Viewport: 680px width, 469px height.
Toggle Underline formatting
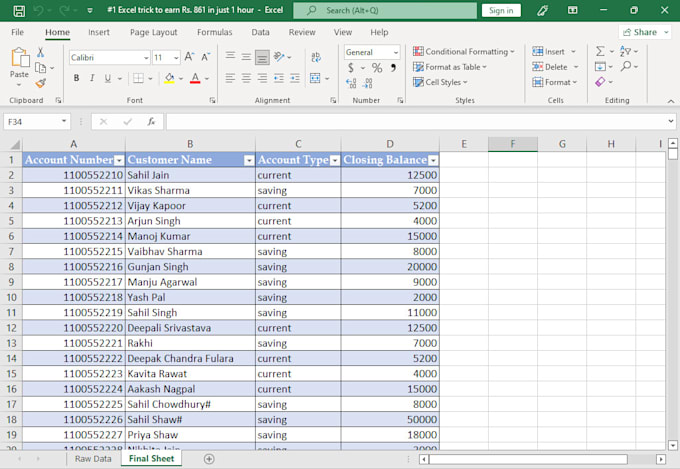click(x=108, y=78)
